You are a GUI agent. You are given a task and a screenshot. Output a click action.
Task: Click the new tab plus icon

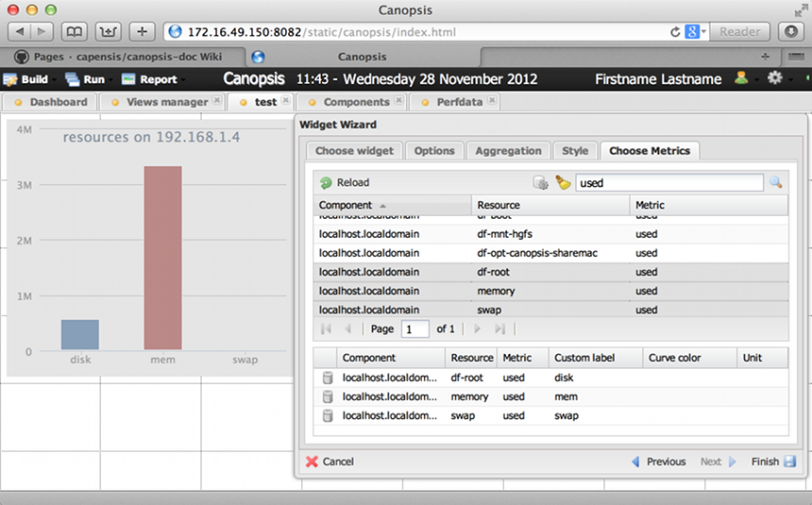[765, 57]
